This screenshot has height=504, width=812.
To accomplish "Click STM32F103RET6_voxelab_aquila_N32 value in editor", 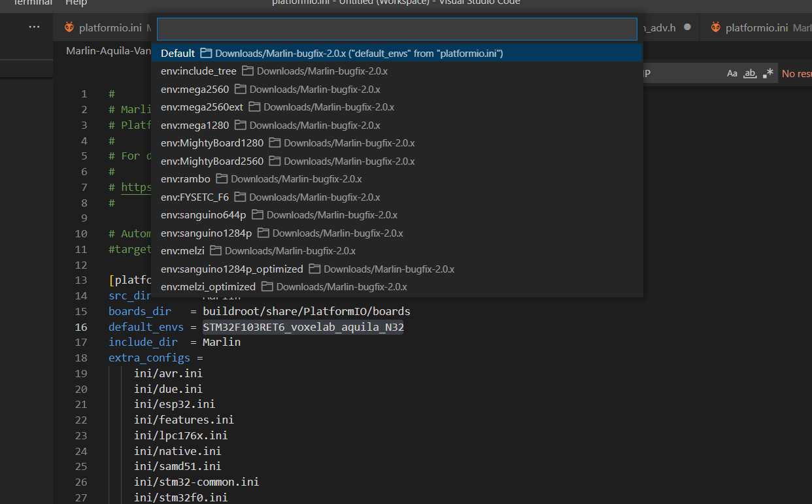I will (303, 327).
